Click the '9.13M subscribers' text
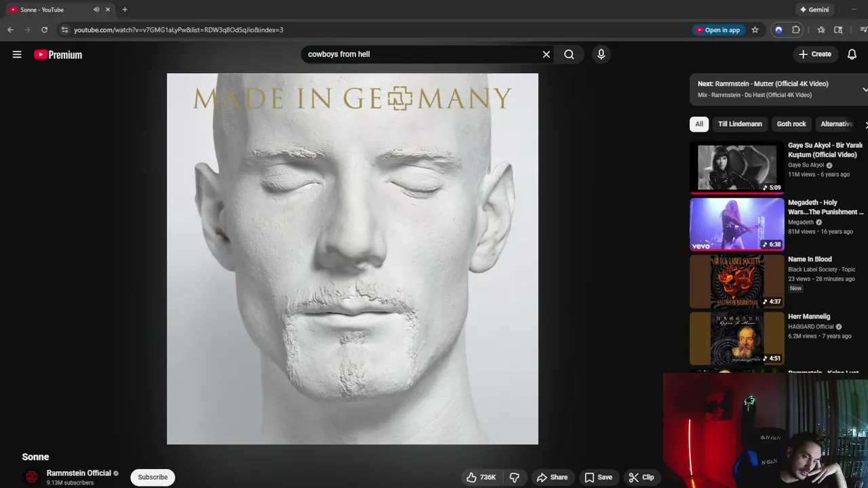Viewport: 868px width, 488px height. pyautogui.click(x=70, y=483)
